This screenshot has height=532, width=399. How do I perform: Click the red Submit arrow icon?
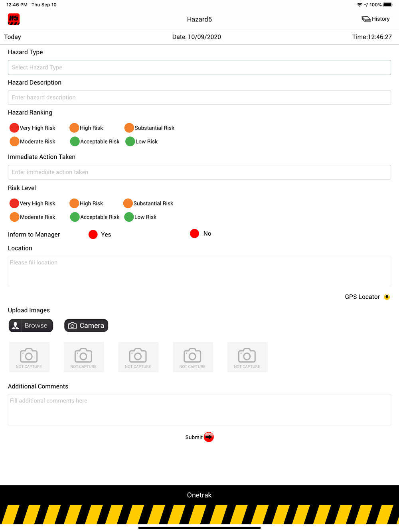pyautogui.click(x=209, y=437)
